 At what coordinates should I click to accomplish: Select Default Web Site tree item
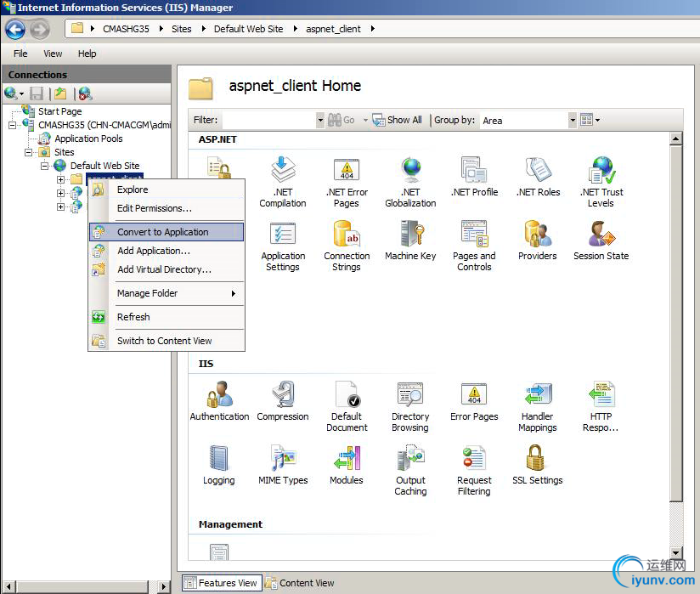pyautogui.click(x=104, y=166)
